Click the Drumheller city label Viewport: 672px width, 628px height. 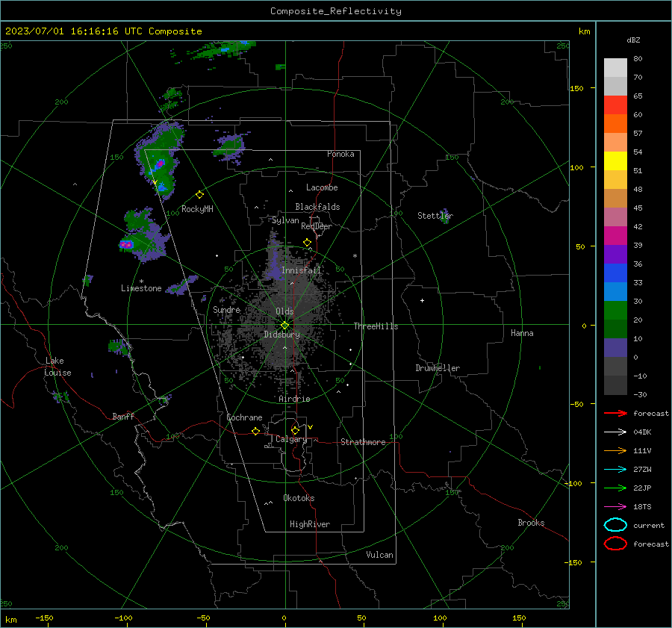438,368
